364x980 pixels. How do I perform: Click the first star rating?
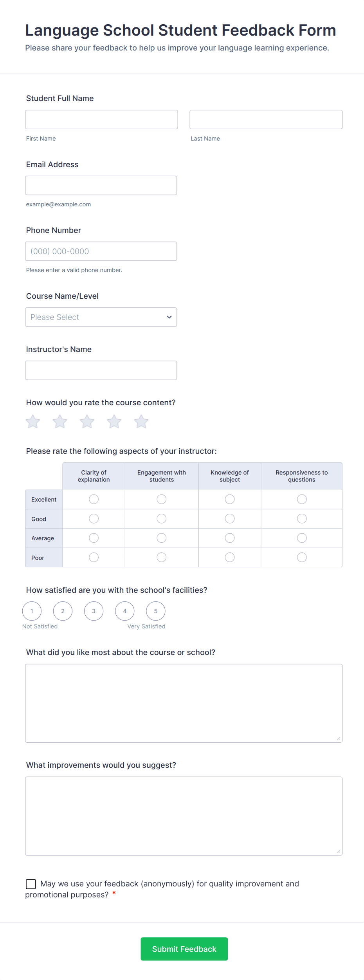tap(33, 422)
